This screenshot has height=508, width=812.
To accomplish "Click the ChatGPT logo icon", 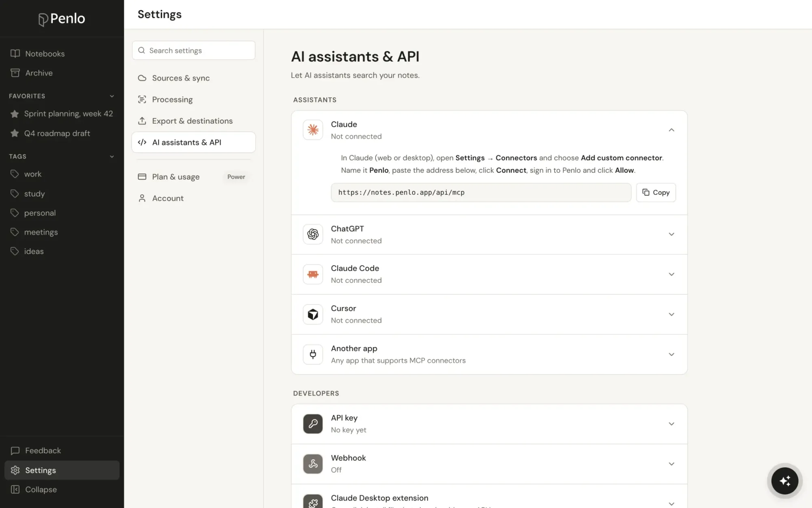I will click(313, 234).
